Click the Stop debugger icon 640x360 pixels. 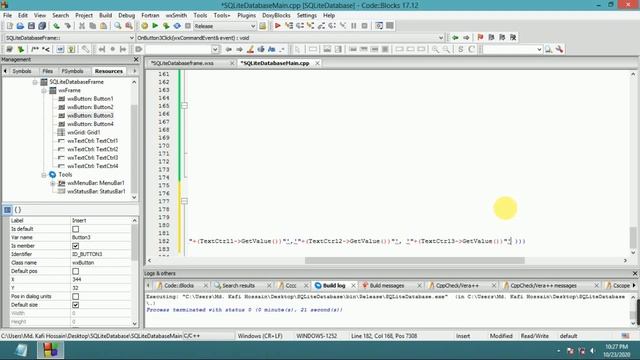pyautogui.click(x=364, y=26)
